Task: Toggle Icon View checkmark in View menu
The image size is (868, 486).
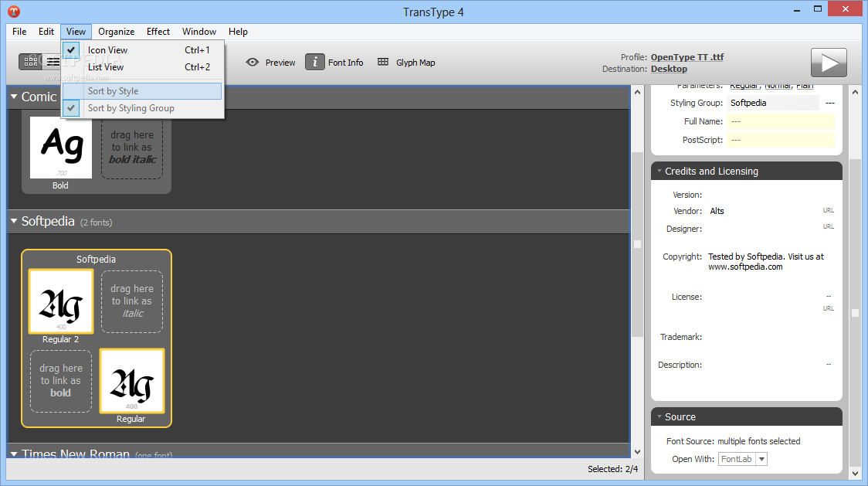Action: point(71,50)
